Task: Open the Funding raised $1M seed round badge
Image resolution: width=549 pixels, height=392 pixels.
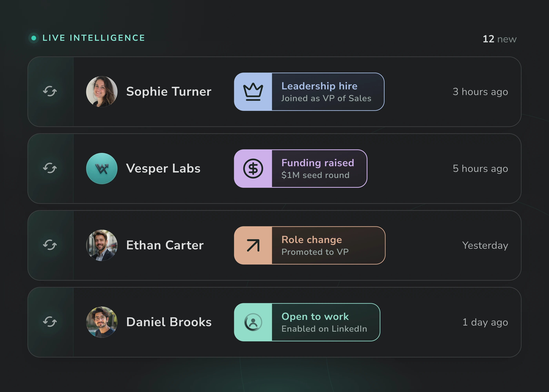Action: click(x=301, y=169)
